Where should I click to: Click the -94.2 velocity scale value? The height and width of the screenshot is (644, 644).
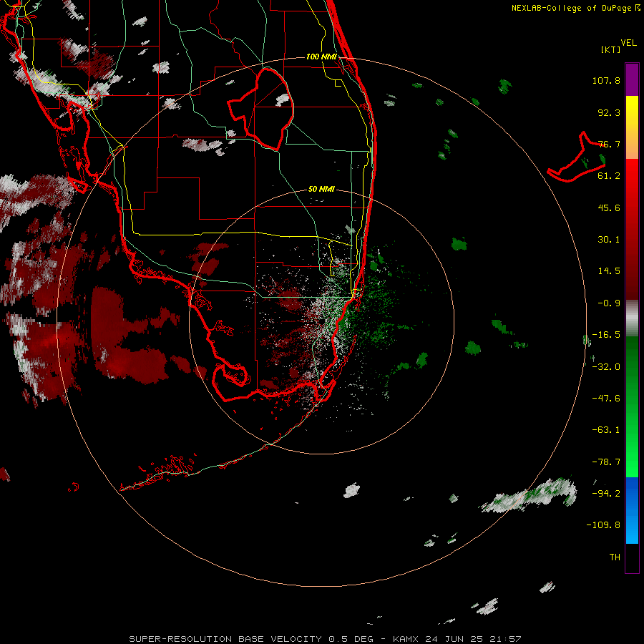pos(606,494)
